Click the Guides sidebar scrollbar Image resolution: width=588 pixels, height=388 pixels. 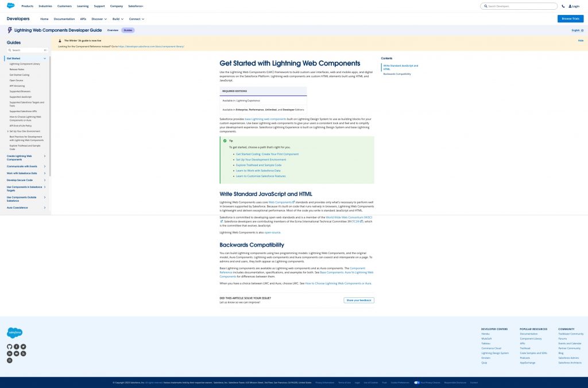tap(50, 116)
